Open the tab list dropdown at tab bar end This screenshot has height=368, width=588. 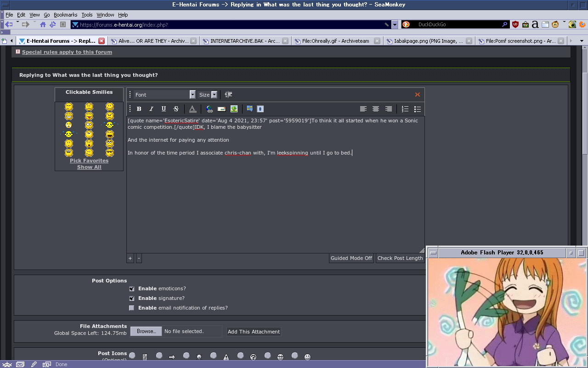pos(582,41)
